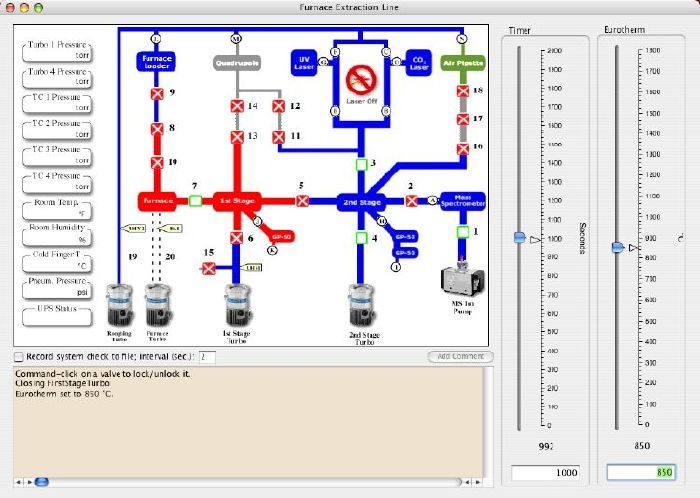Click the UPS Status readout
Viewport: 700px width, 498px height.
coord(57,315)
